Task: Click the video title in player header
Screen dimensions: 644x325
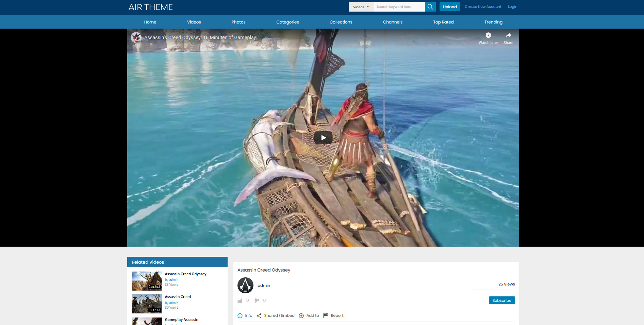Action: [x=200, y=37]
